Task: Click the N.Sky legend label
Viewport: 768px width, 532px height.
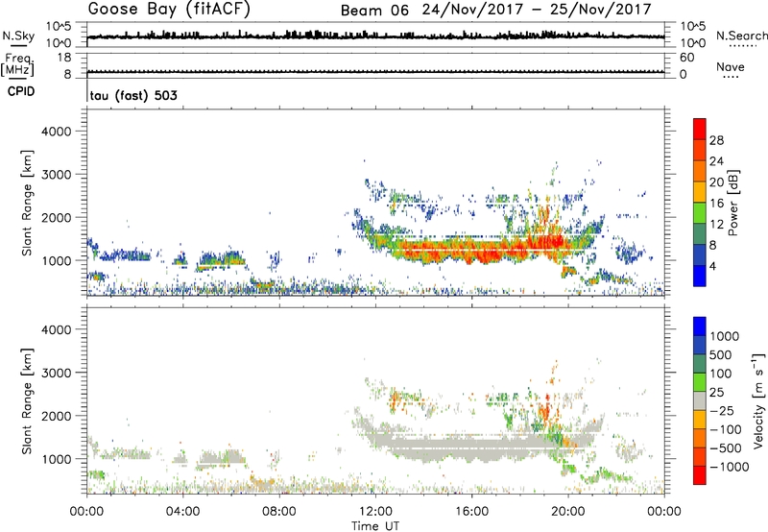Action: (18, 36)
